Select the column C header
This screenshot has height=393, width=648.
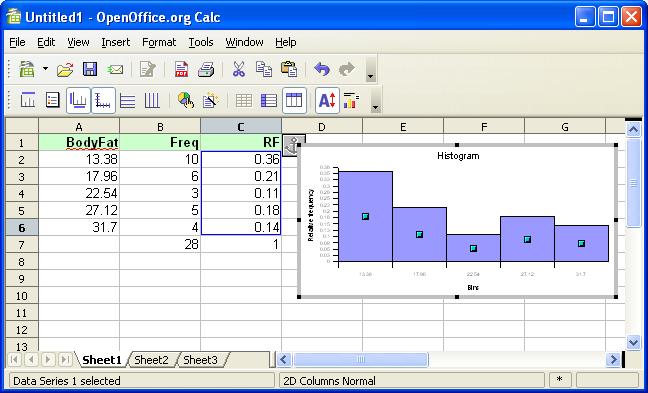click(x=241, y=127)
